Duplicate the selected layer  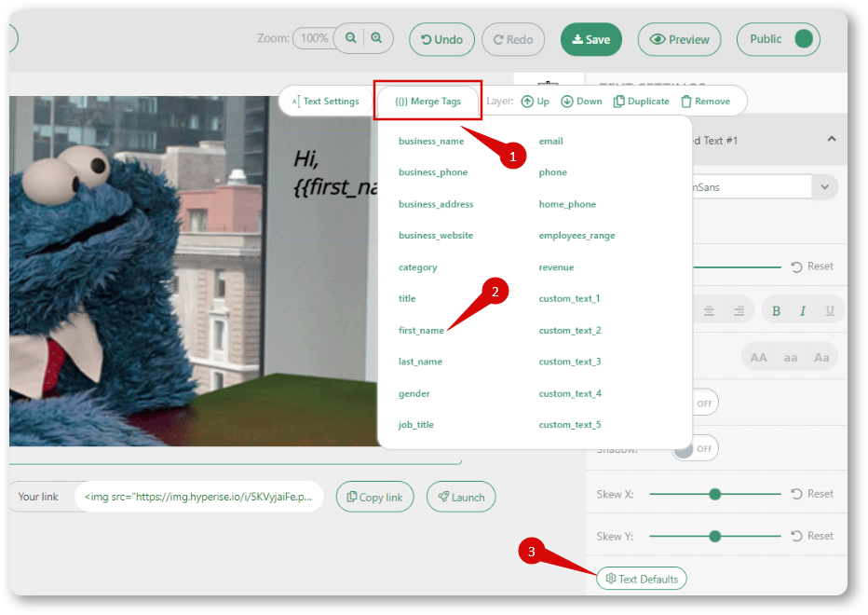coord(641,102)
